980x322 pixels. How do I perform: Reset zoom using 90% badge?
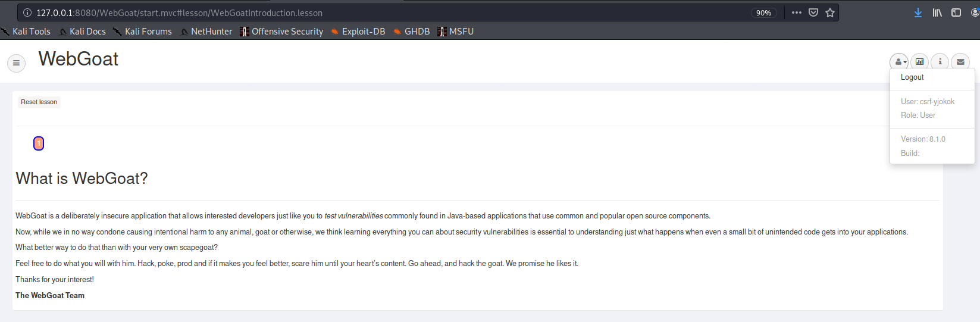point(763,12)
